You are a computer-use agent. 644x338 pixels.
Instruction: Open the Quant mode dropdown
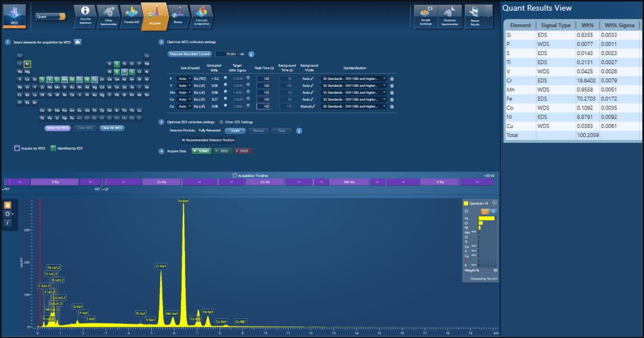(x=50, y=17)
